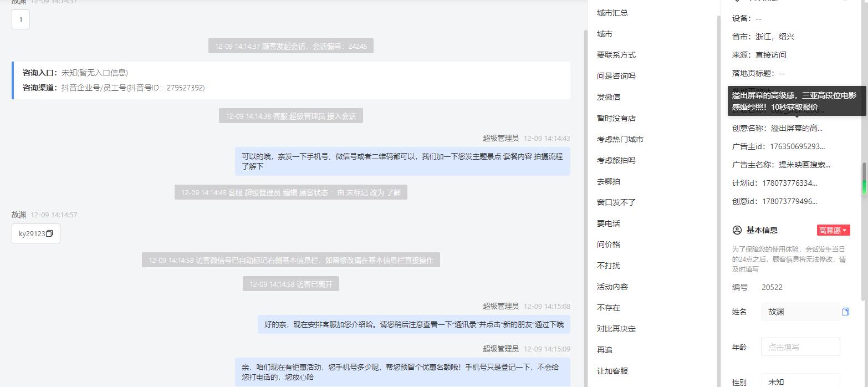Click the 年龄 input field
Screen dimensions: 868x387
(x=800, y=347)
